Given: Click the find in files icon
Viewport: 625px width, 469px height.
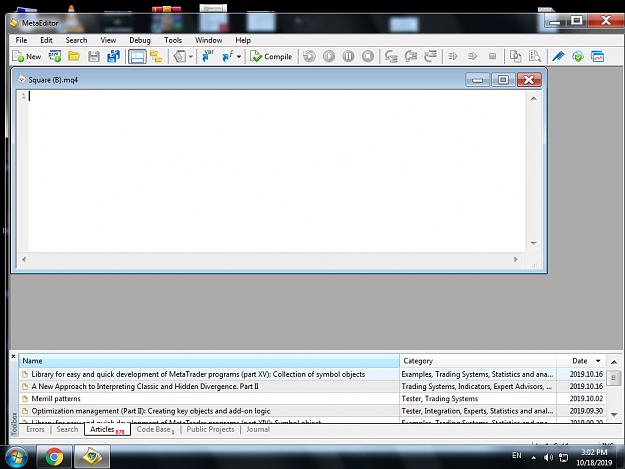Looking at the screenshot, I should tap(535, 57).
